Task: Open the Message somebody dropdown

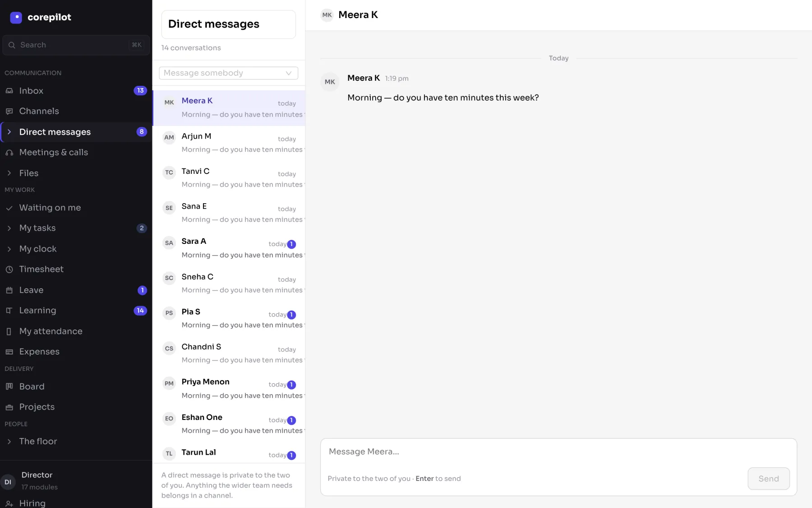Action: click(x=228, y=73)
